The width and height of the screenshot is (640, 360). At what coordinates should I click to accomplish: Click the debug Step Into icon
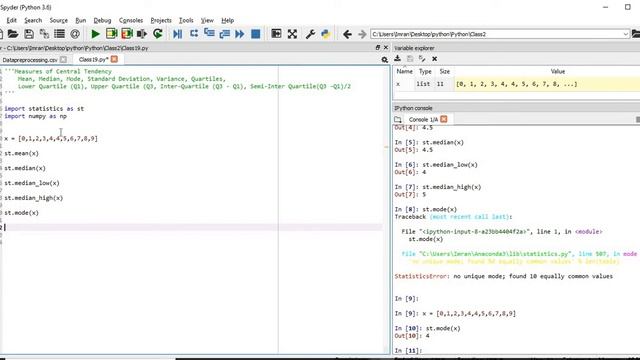(209, 33)
